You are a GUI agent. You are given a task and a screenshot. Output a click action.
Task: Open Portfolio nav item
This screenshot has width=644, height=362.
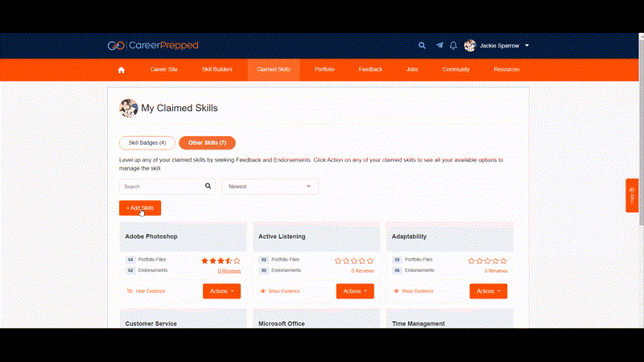(x=324, y=69)
